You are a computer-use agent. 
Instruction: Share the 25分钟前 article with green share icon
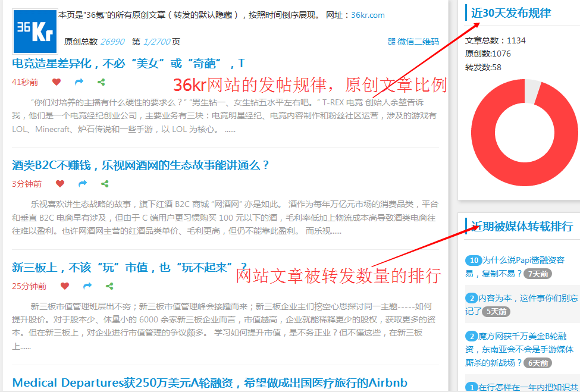click(x=109, y=286)
